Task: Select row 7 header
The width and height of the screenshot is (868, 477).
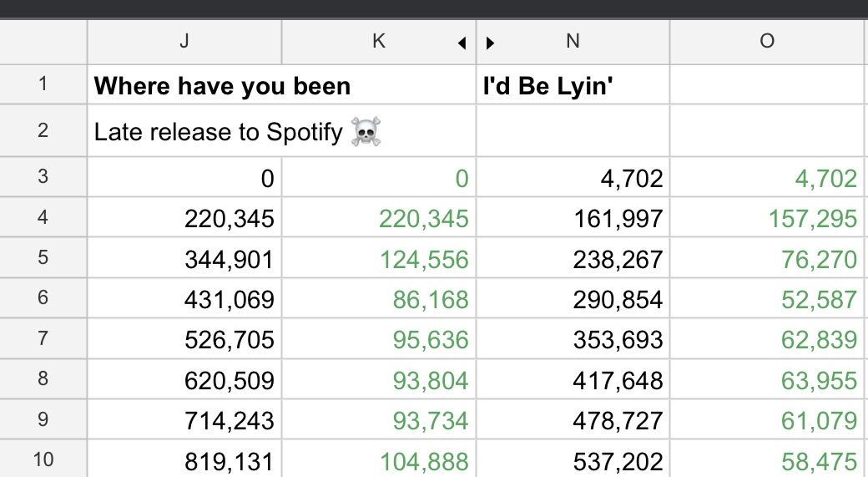Action: [43, 338]
